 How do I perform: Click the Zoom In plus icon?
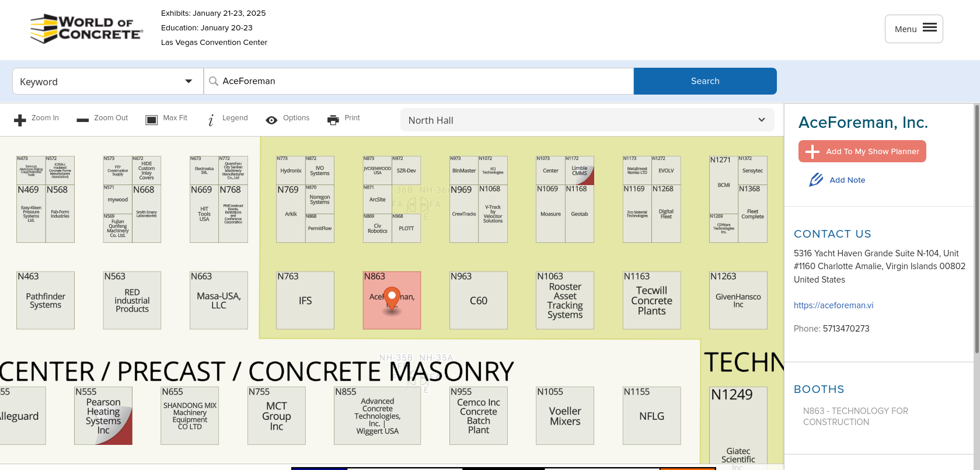[20, 120]
